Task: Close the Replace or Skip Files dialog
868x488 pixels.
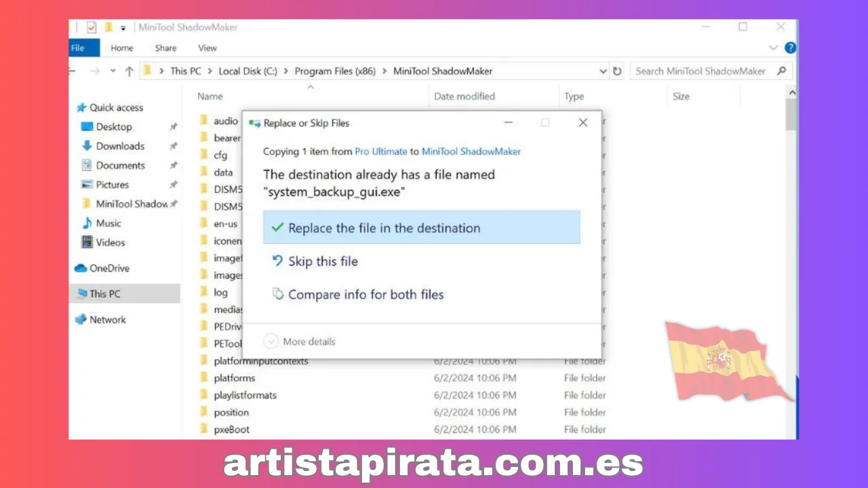Action: coord(583,123)
